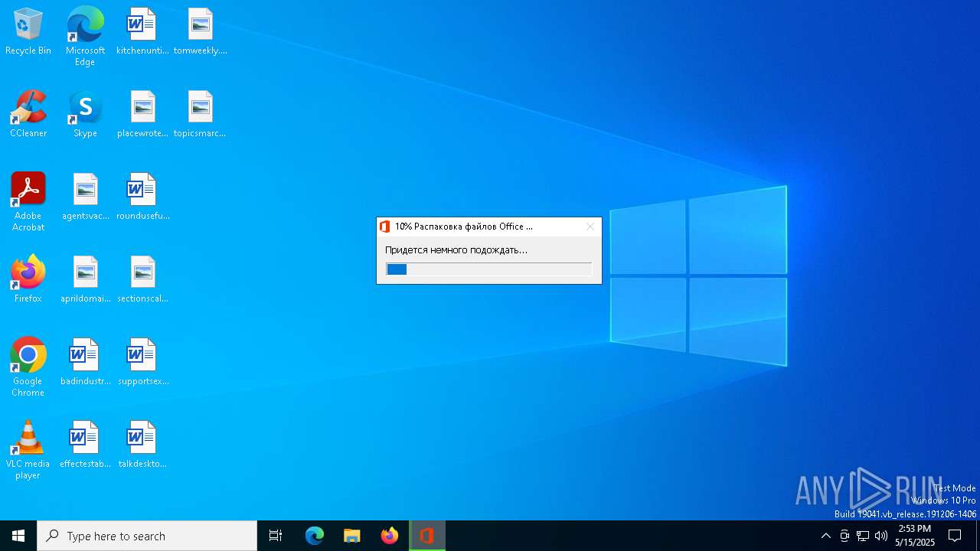Open the Recycle Bin desktop icon
This screenshot has height=551, width=980.
click(x=28, y=32)
